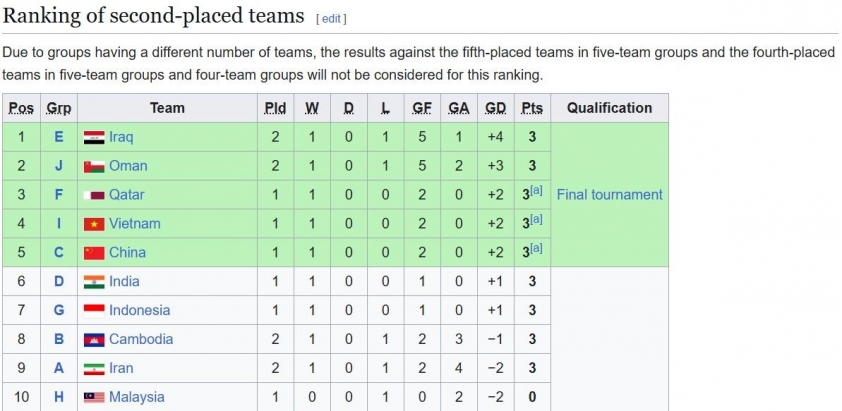Click the GD column header abbreviation
Screen dimensions: 842x411
495,109
